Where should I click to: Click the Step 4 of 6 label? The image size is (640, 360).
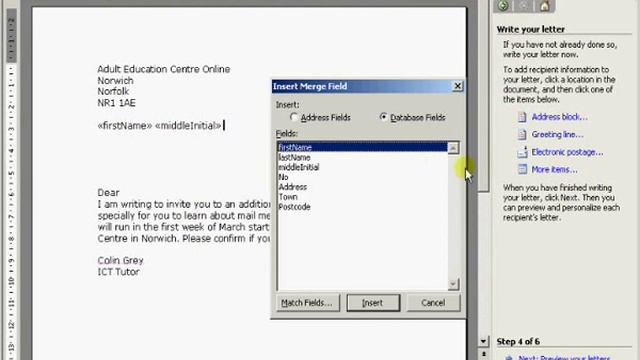point(518,342)
